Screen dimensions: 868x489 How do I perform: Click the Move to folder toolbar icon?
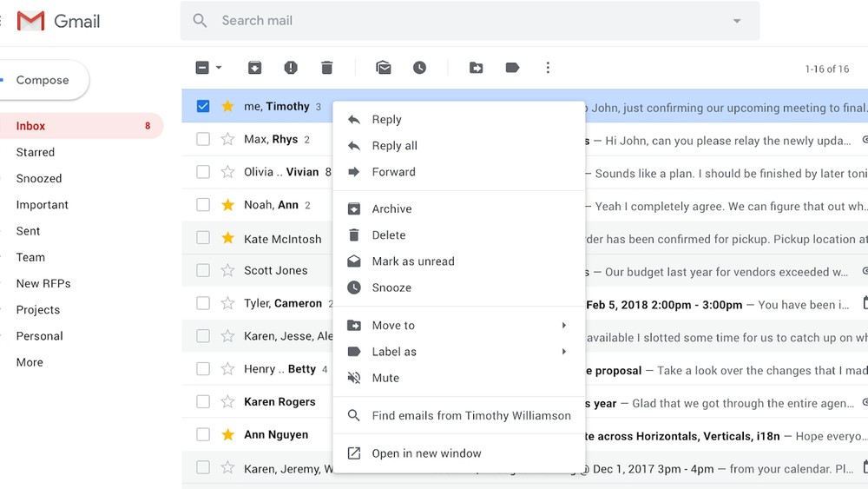pyautogui.click(x=476, y=68)
